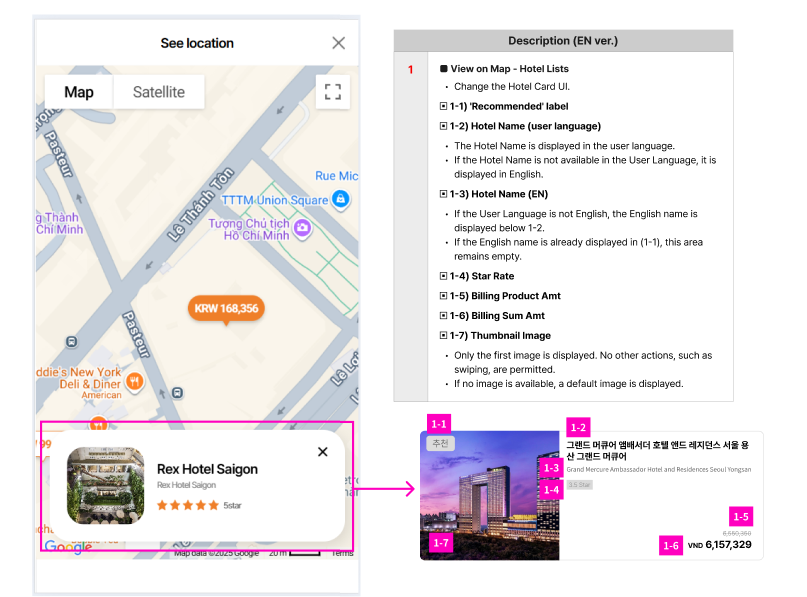Click bus stop icon beside Deli & Diner
The height and width of the screenshot is (597, 807).
click(178, 393)
